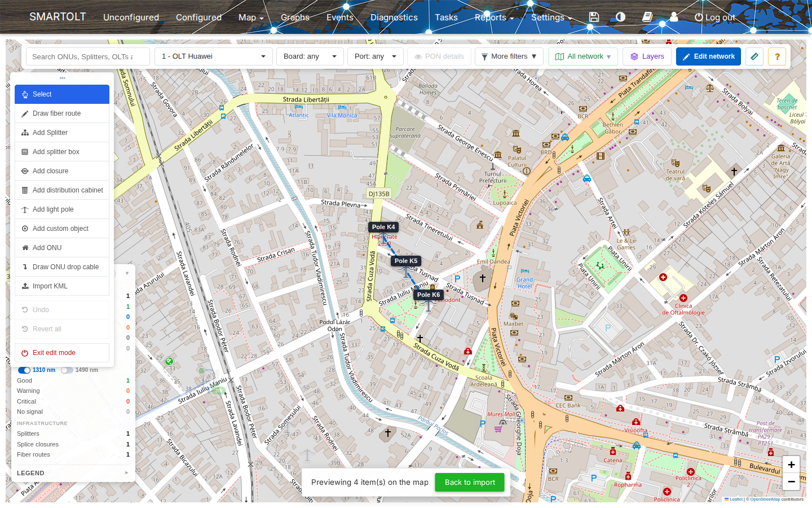Pick the Add closure tool
This screenshot has width=812, height=508.
pyautogui.click(x=62, y=171)
